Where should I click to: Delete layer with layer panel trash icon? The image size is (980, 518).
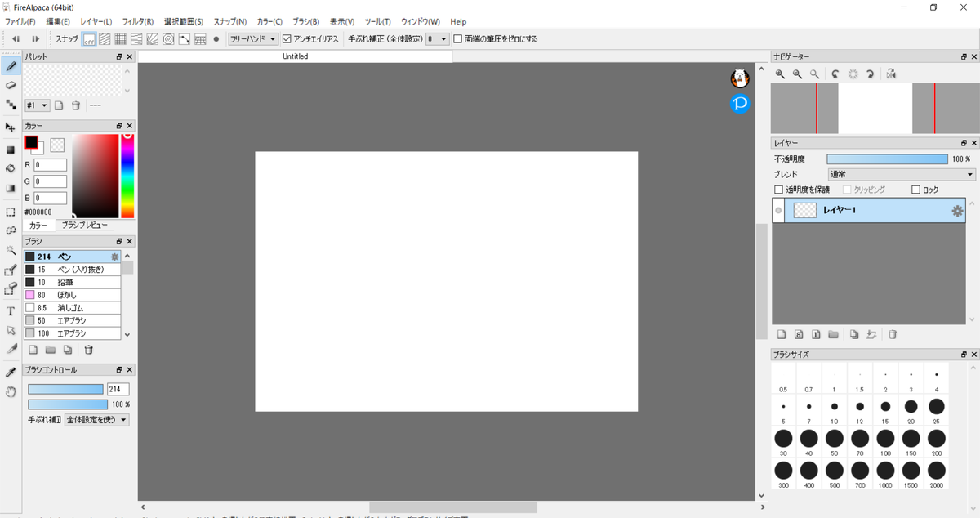(893, 334)
